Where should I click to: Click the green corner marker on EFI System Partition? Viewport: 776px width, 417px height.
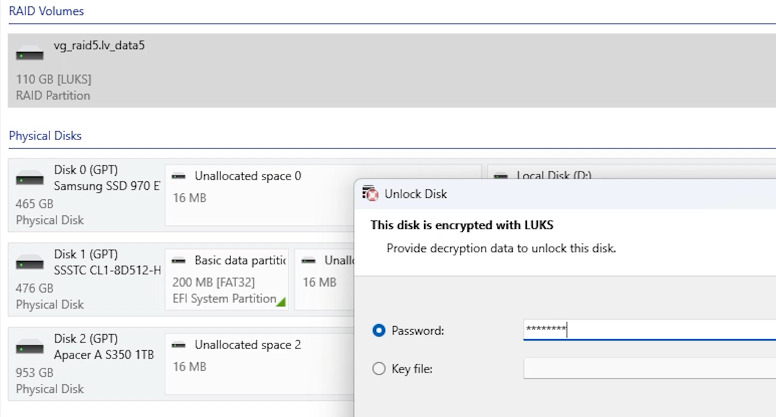(282, 302)
